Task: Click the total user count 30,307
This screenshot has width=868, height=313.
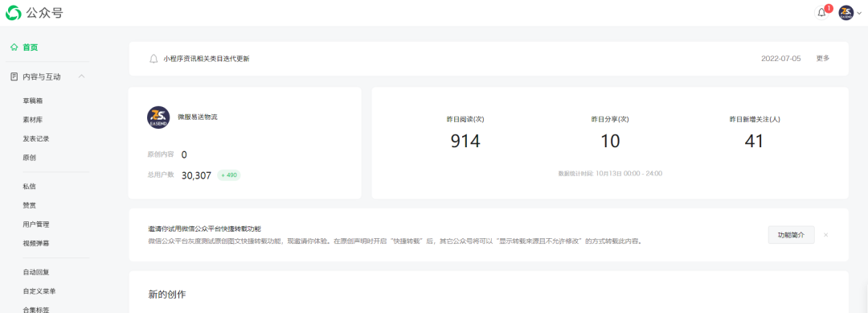Action: click(x=197, y=175)
